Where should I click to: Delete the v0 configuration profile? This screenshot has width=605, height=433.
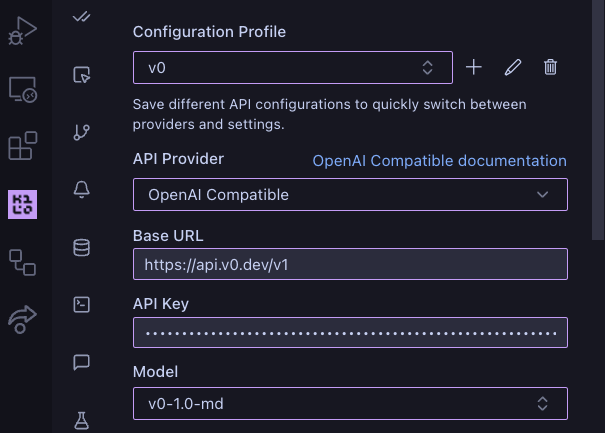[x=550, y=67]
